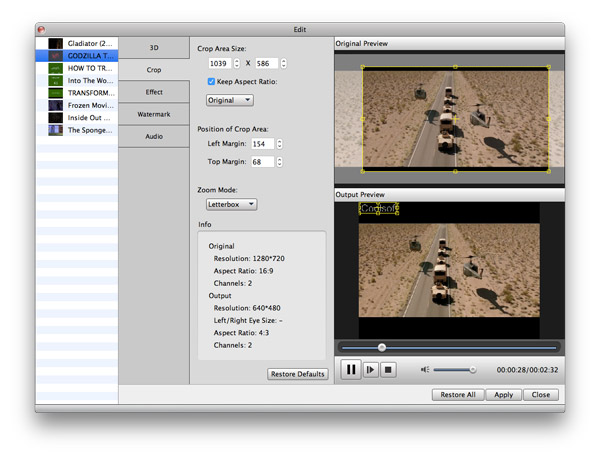Mute audio with the speaker icon
Screen dimensions: 600x460
[425, 369]
